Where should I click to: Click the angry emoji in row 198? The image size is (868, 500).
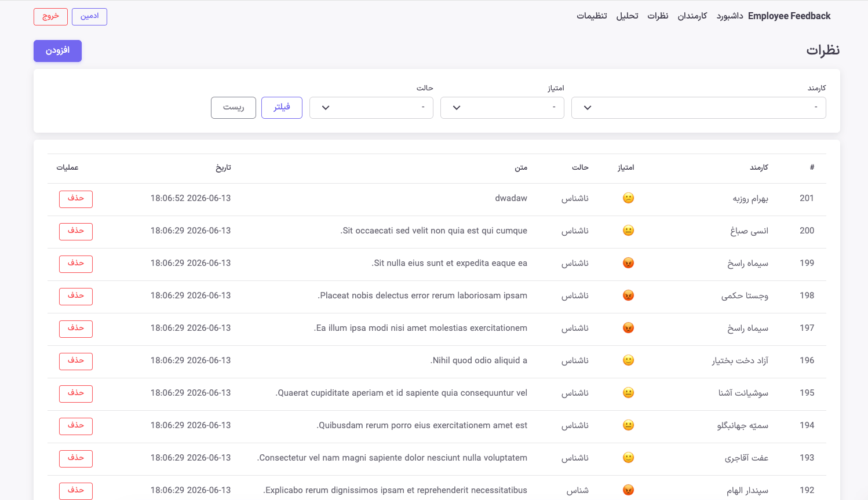(628, 295)
